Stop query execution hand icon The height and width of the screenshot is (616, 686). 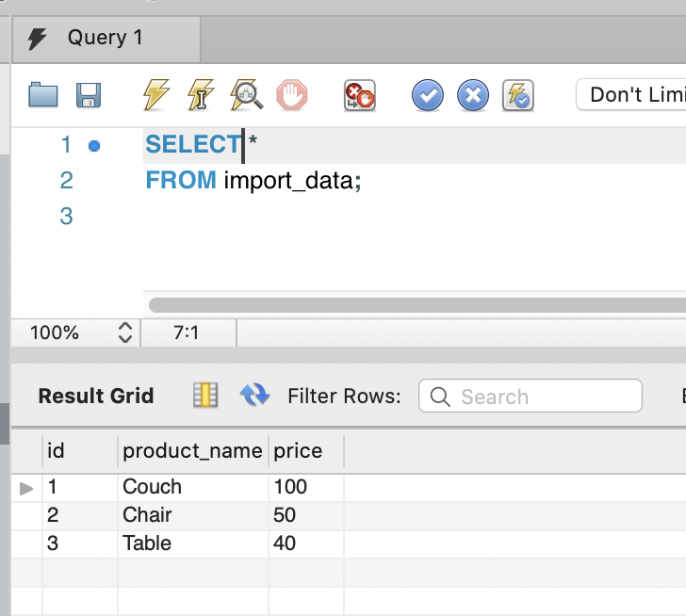coord(291,94)
